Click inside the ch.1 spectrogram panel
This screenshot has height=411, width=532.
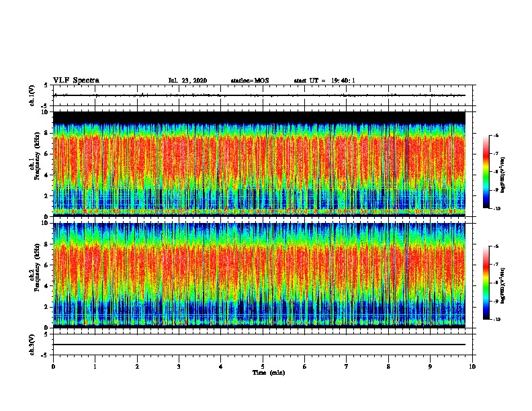[x=259, y=164]
